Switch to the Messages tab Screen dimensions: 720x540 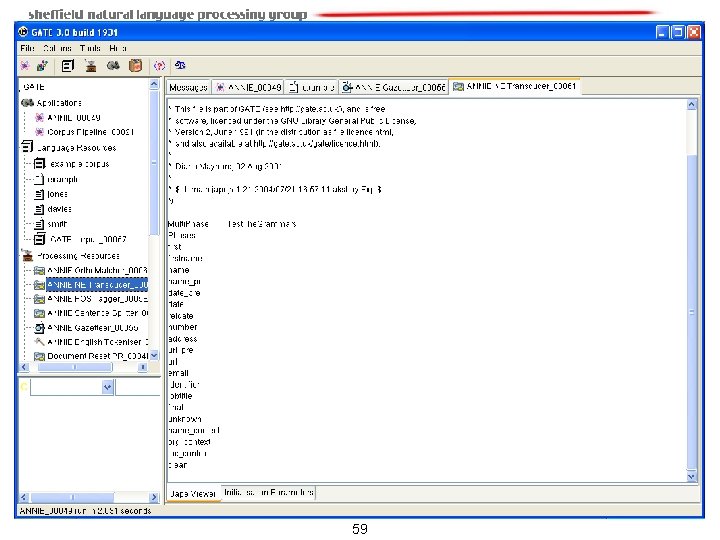[188, 87]
